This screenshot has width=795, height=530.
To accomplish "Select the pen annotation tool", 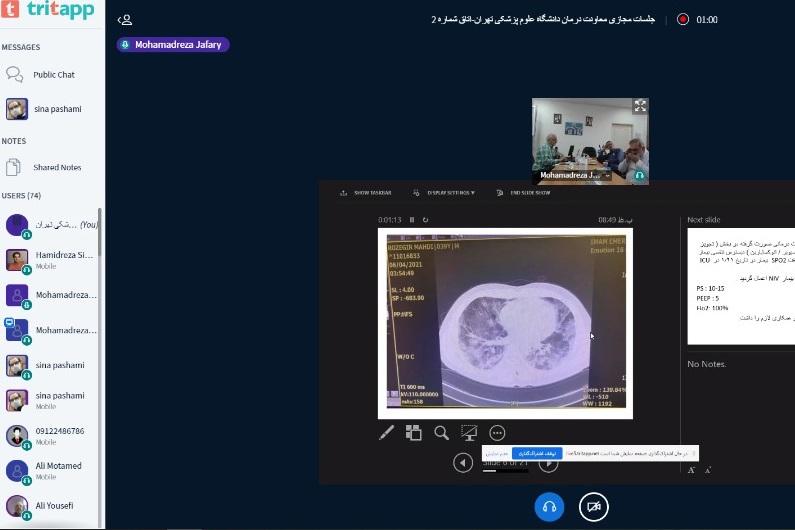I will [387, 433].
